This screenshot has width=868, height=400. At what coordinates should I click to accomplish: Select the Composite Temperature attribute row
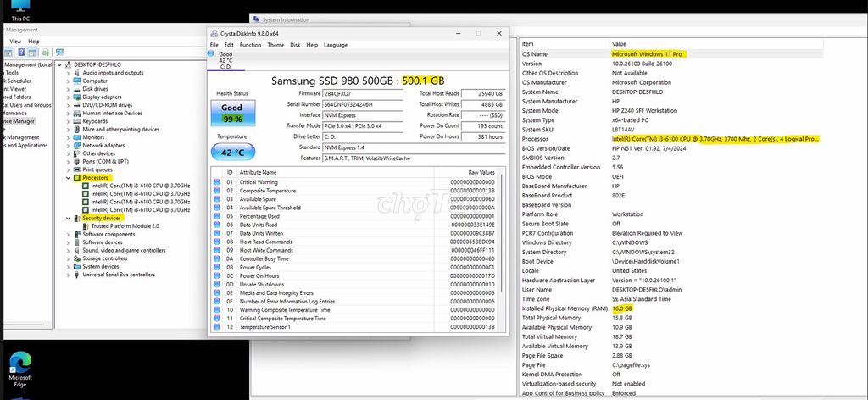tap(354, 191)
